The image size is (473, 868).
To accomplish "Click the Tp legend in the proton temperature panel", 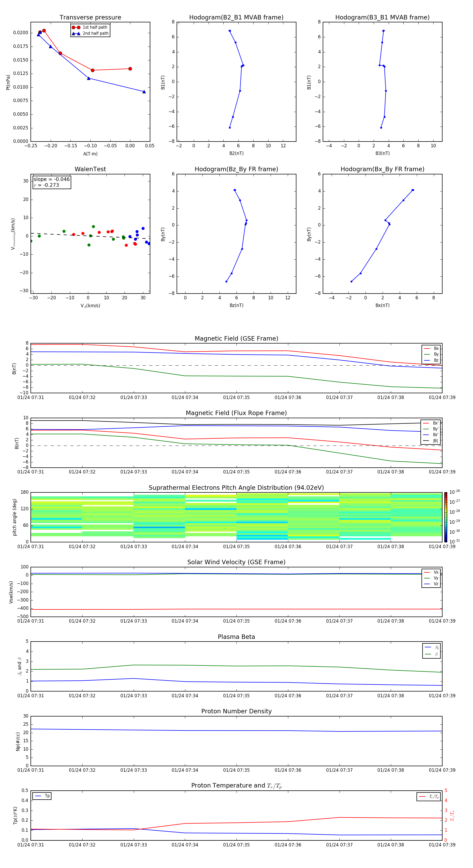I will pos(42,796).
